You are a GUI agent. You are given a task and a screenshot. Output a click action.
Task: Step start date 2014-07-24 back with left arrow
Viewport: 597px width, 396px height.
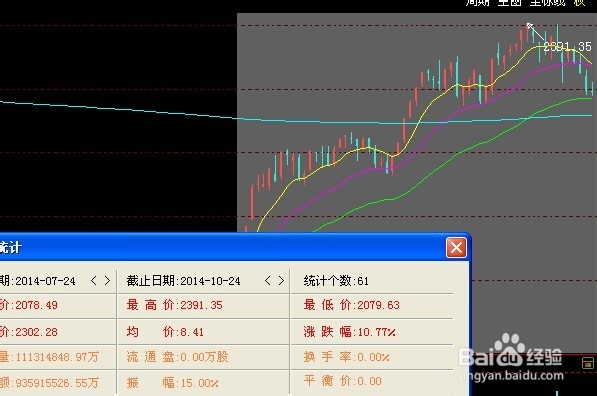tap(94, 281)
